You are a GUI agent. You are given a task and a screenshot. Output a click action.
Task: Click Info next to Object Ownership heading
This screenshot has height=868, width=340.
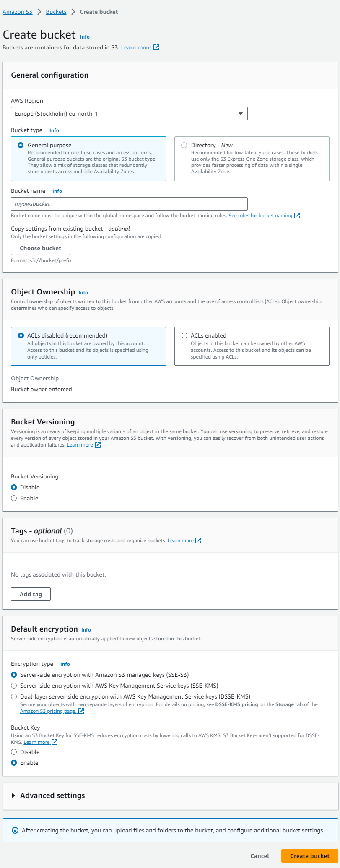pos(83,293)
